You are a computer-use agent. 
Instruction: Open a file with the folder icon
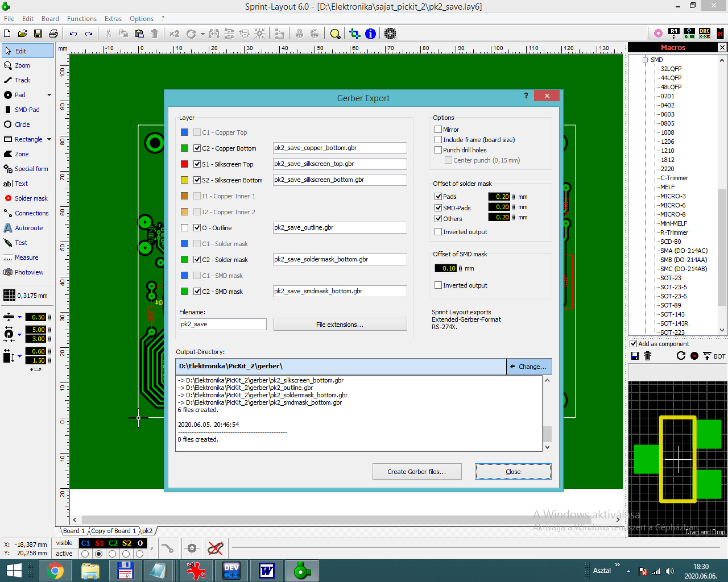(23, 34)
